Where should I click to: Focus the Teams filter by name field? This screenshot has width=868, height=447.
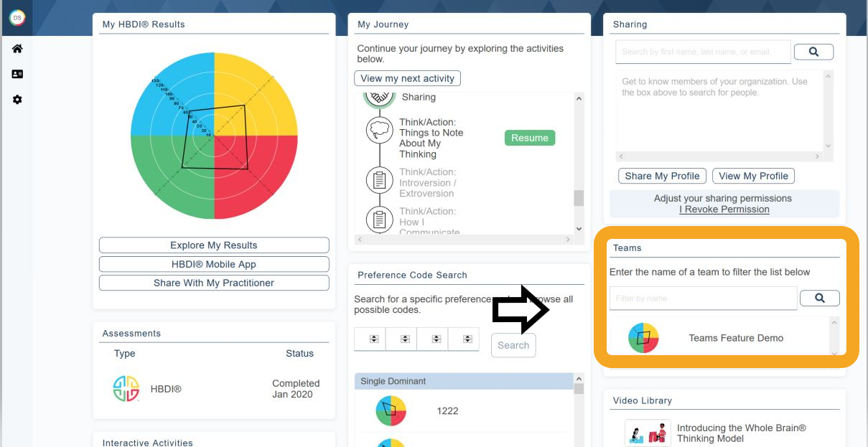[x=703, y=298]
